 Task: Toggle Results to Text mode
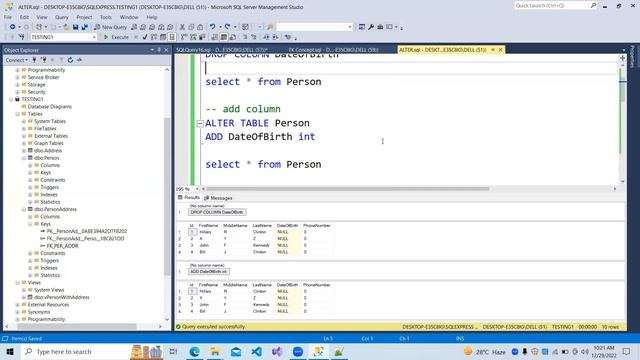click(215, 37)
